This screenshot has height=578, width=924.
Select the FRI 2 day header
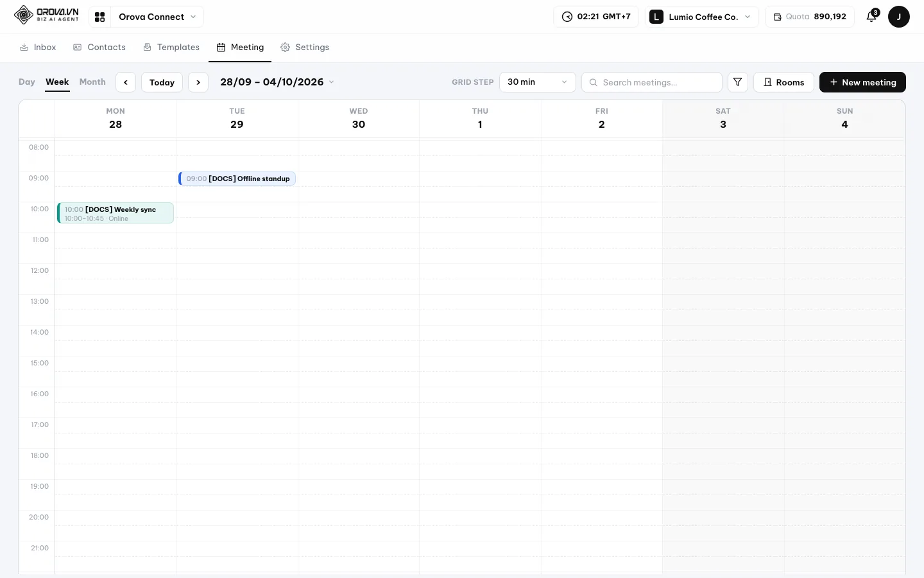coord(602,118)
